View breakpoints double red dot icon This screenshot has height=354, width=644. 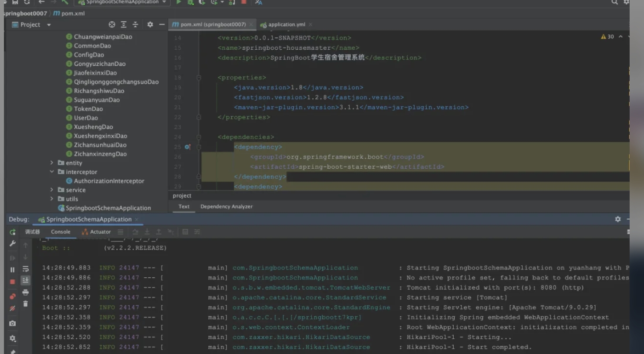(x=13, y=296)
